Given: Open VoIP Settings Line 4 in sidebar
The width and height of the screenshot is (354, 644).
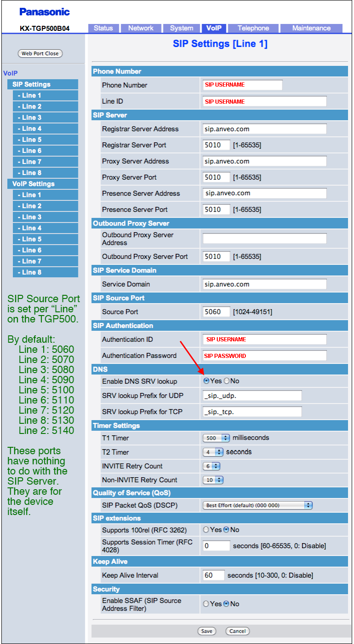Looking at the screenshot, I should pos(46,228).
